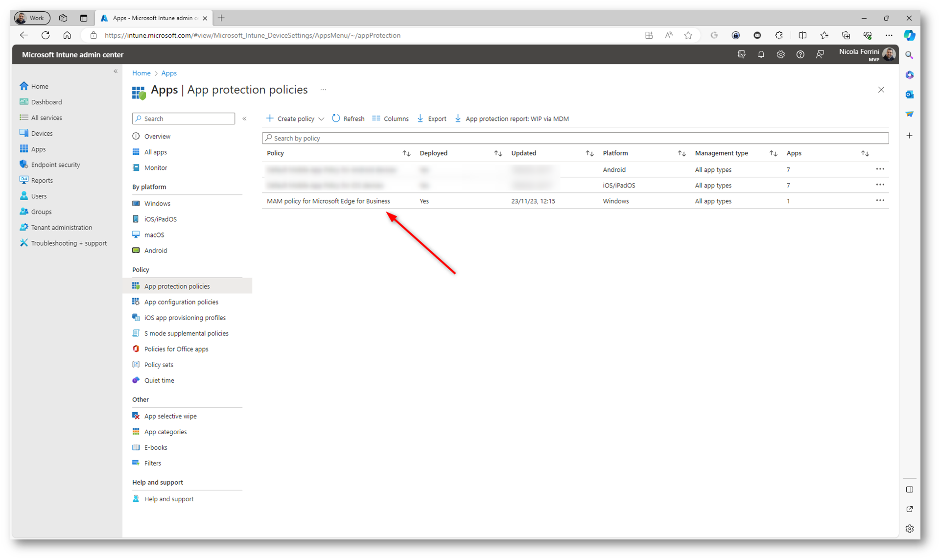Screen dimensions: 941x560
Task: Expand the Create policy dropdown
Action: pos(321,119)
